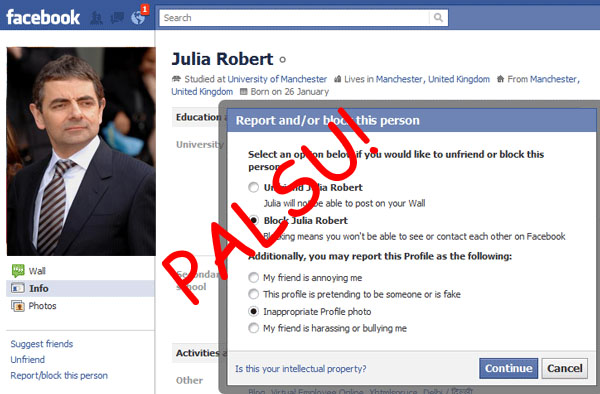Click the search magnifier icon

pyautogui.click(x=438, y=18)
